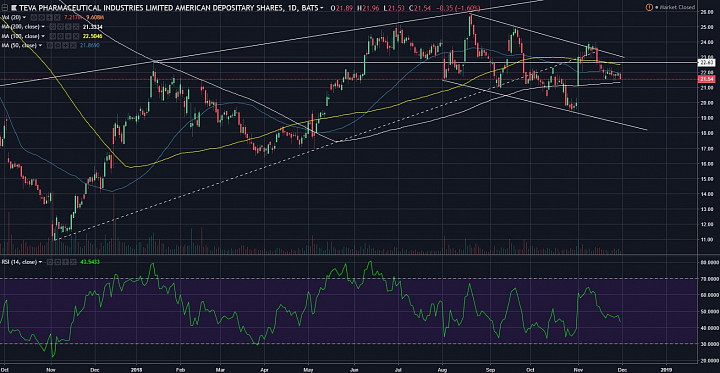
Task: Click the green RSI value 43.5433
Action: (x=90, y=262)
